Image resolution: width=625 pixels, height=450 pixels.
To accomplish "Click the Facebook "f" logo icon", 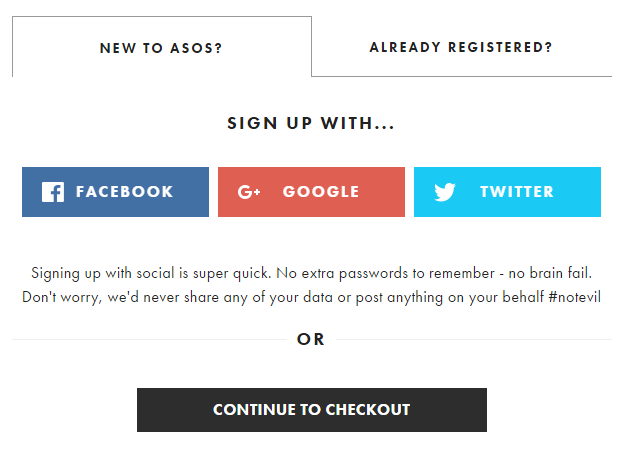I will [x=53, y=192].
